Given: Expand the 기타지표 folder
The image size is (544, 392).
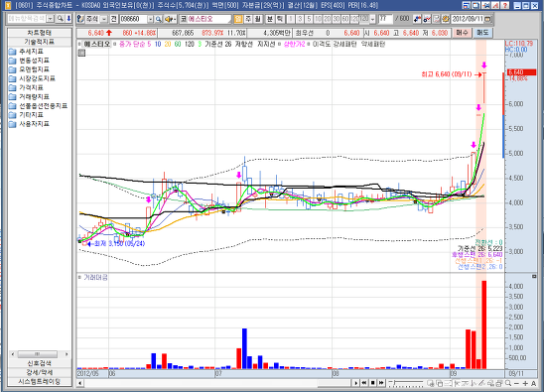Looking at the screenshot, I should 27,114.
